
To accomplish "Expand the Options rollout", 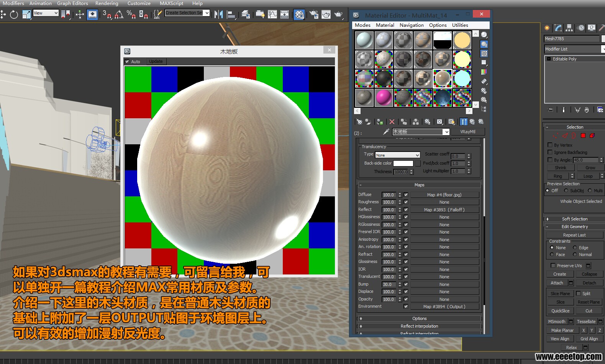I will [419, 318].
